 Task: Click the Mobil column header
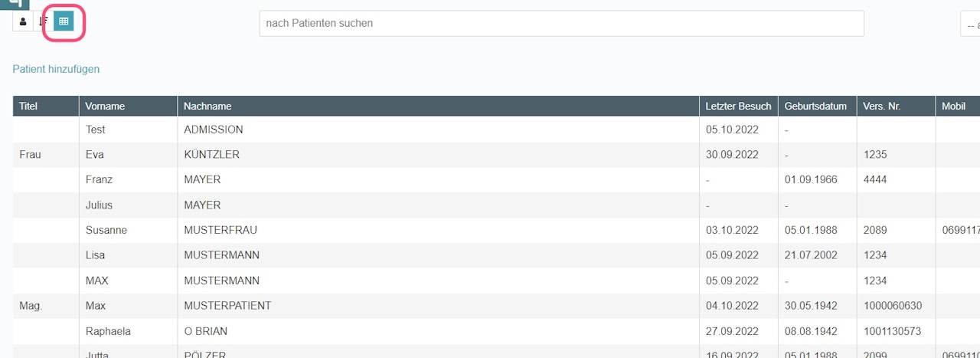tap(953, 107)
